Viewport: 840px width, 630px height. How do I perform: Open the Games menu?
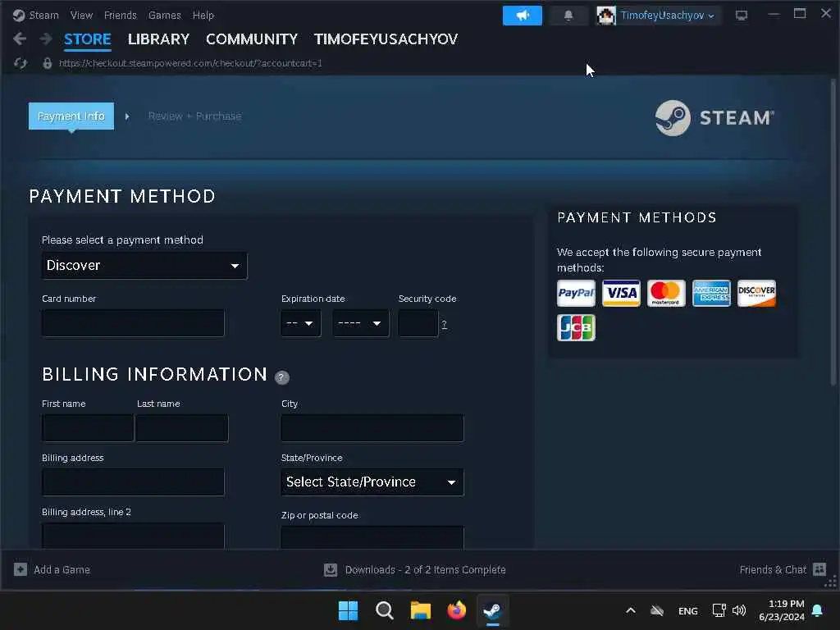click(164, 15)
